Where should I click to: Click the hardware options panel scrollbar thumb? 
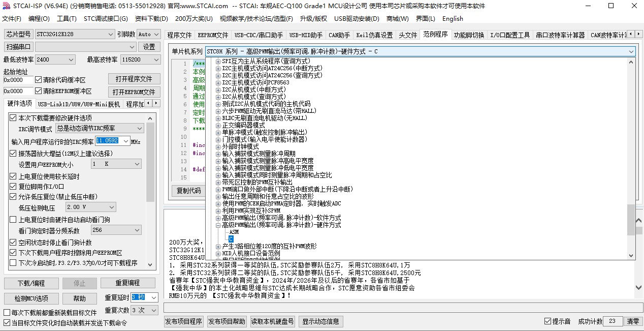click(150, 161)
